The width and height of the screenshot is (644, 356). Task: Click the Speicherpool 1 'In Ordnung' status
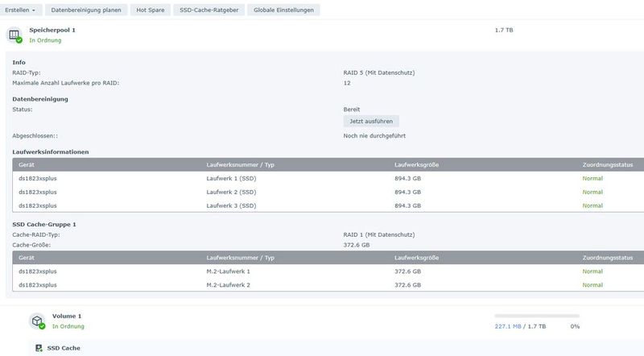click(x=45, y=40)
